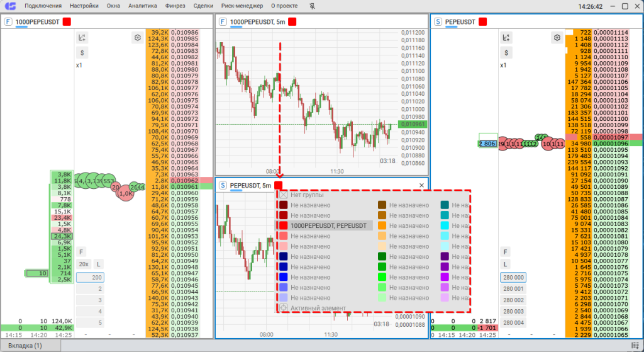
Task: Select 'Нет группы' option in group list
Action: tap(304, 195)
